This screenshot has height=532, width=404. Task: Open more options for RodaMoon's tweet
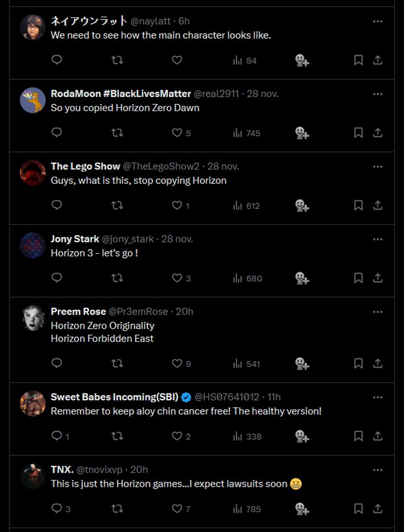[377, 94]
